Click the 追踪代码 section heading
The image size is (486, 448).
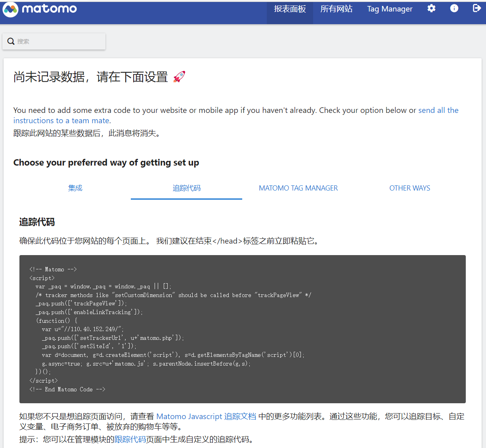tap(37, 222)
